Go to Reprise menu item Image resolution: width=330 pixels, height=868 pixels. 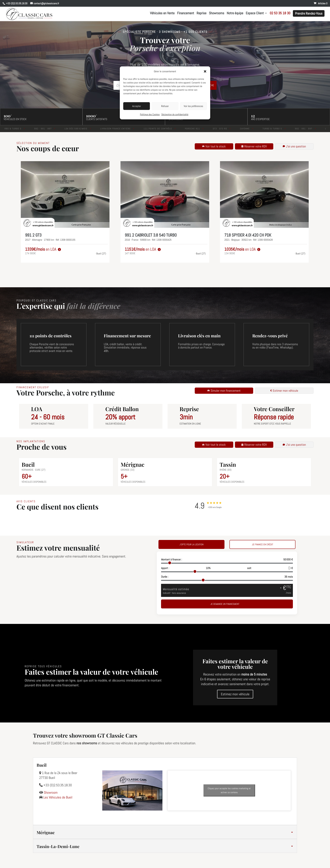coord(201,13)
